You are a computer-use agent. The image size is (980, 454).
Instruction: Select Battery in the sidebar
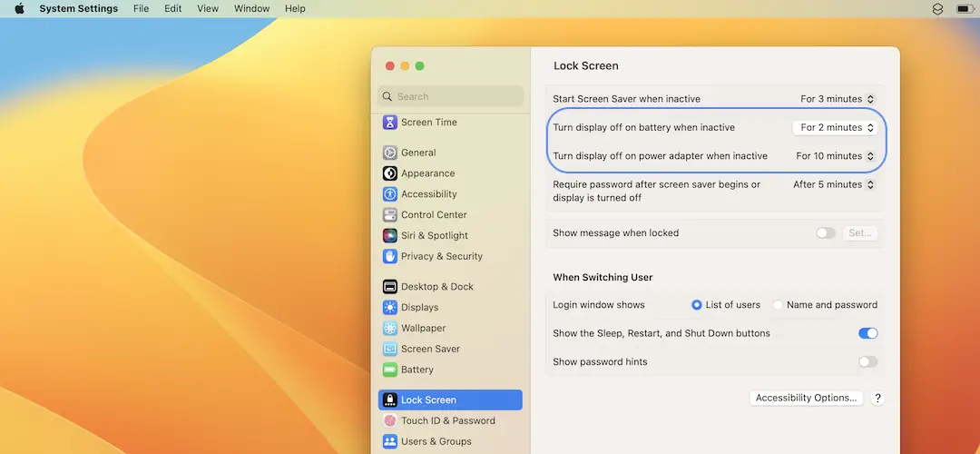(416, 370)
